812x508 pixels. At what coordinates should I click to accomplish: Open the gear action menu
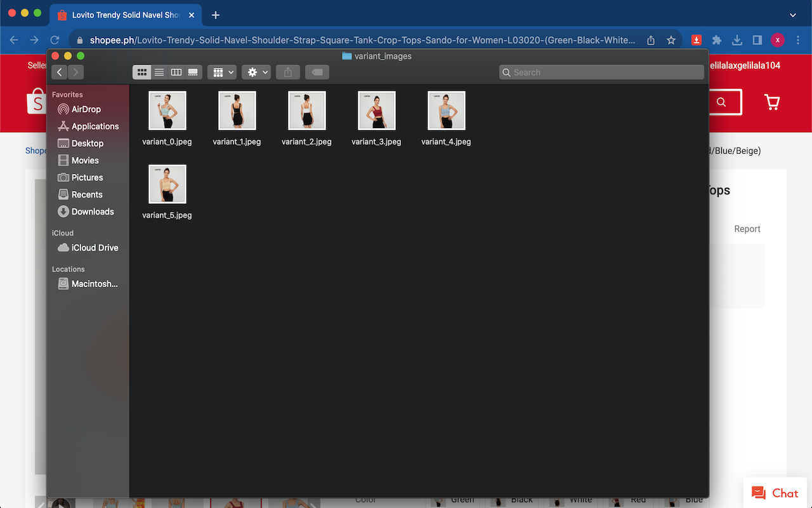point(256,72)
